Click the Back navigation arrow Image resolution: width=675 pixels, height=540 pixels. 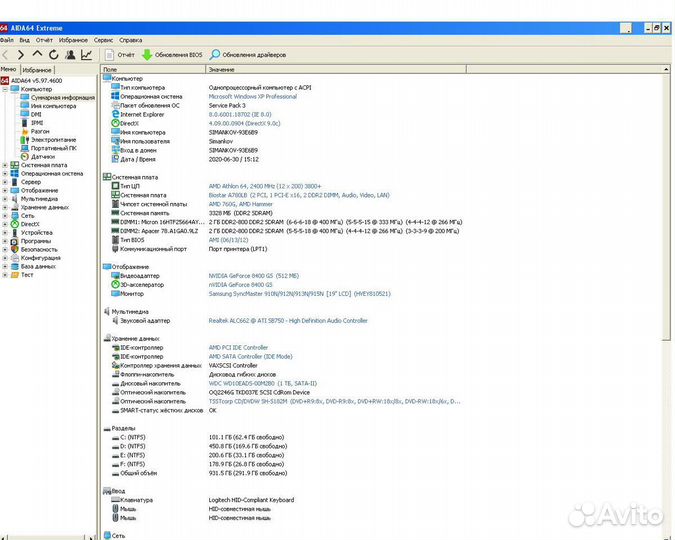click(6, 55)
